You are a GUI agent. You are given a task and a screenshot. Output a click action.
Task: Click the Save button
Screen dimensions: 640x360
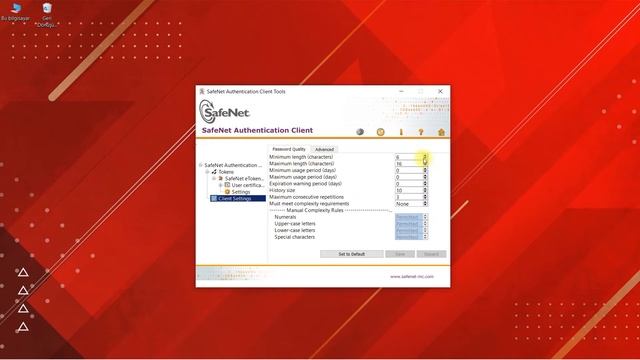coord(400,254)
